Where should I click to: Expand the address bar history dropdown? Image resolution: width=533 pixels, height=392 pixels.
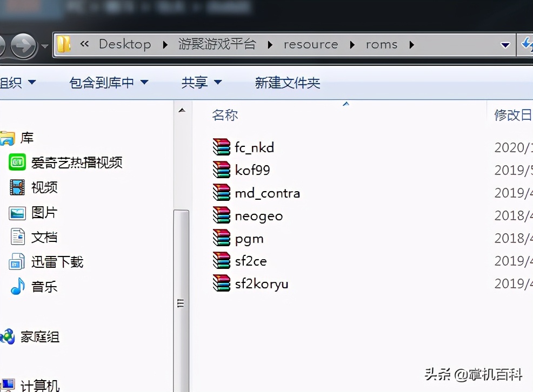tap(505, 44)
